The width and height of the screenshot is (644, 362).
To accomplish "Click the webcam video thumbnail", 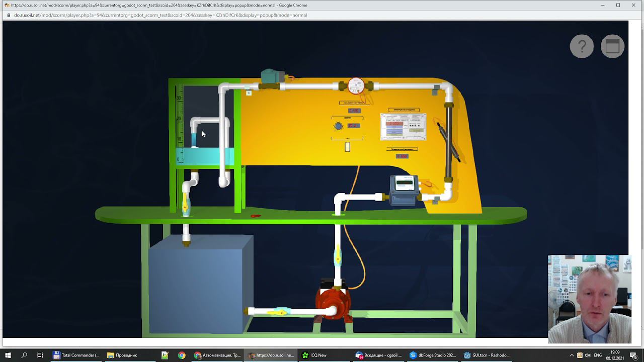I will pos(590,299).
